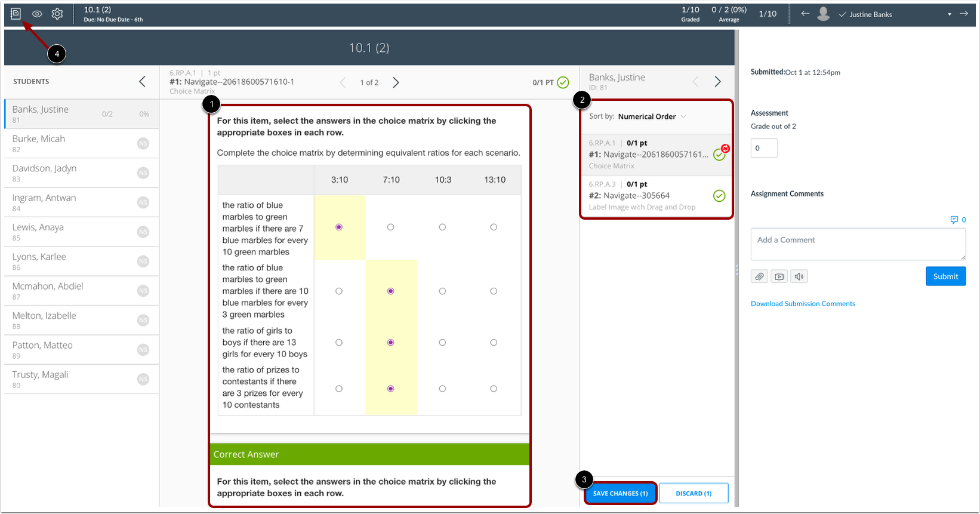Click NS badge next to Burke, Micah
The image size is (980, 514).
143,143
